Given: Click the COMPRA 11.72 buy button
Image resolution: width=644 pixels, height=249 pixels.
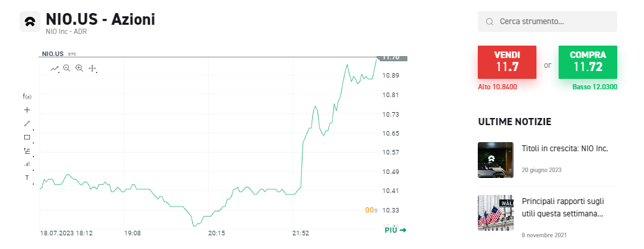Looking at the screenshot, I should coord(588,62).
